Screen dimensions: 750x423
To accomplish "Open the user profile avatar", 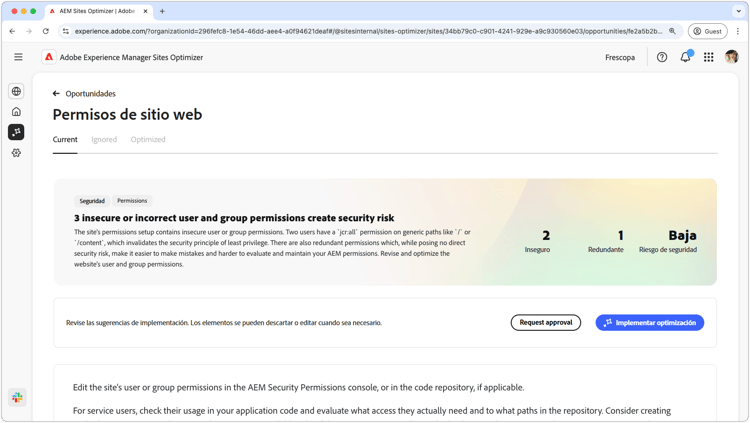I will (731, 57).
